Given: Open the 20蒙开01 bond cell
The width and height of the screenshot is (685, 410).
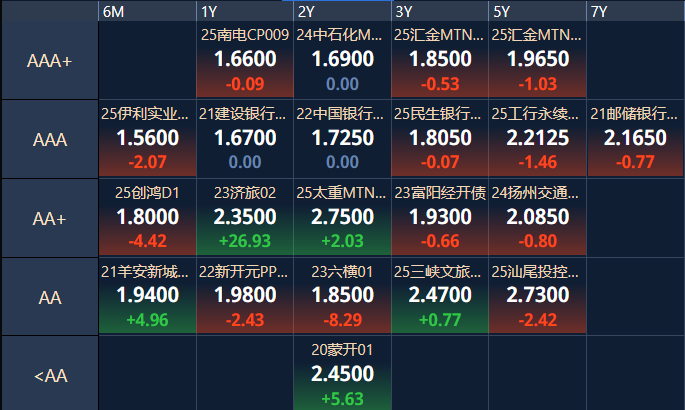Looking at the screenshot, I should [x=342, y=375].
